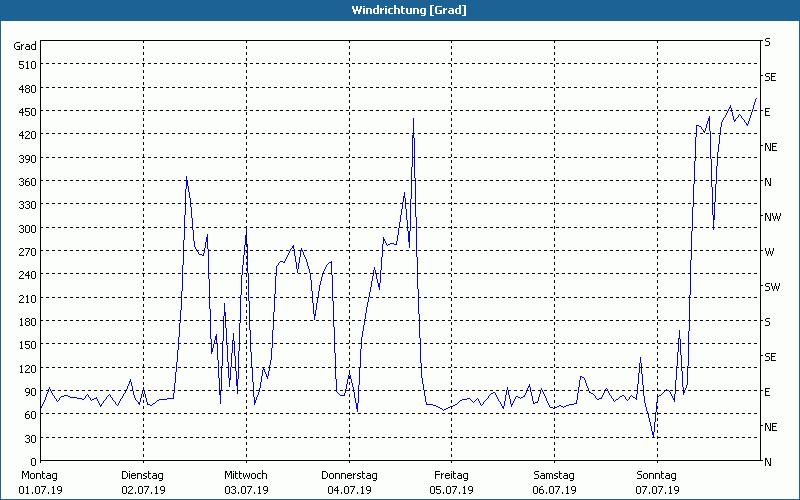Select the 0 label on the left axis

point(33,462)
